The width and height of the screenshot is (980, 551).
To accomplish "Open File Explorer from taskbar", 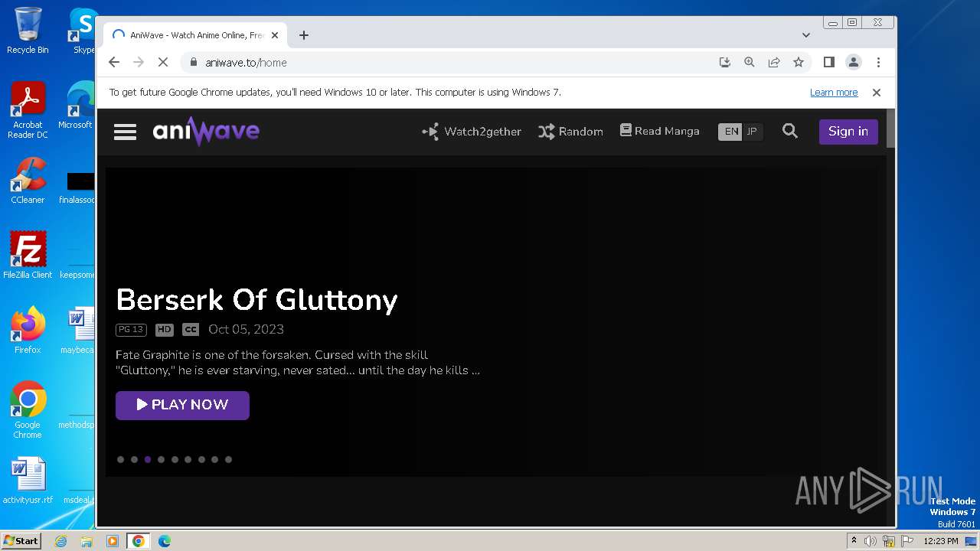I will (87, 541).
